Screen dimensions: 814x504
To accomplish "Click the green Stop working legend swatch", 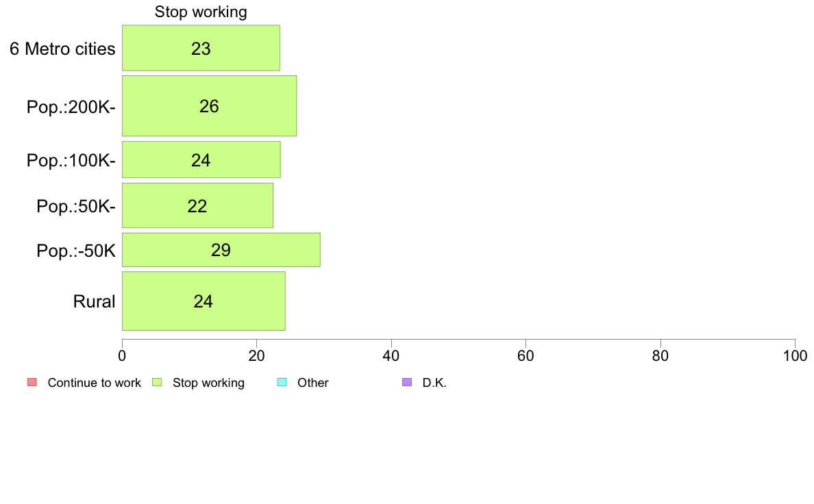I will [x=157, y=383].
